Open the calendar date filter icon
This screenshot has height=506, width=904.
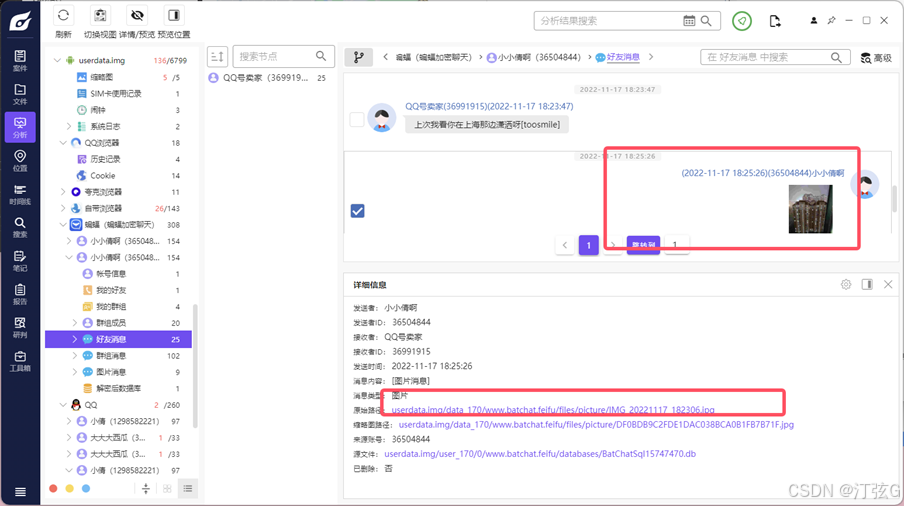[689, 21]
